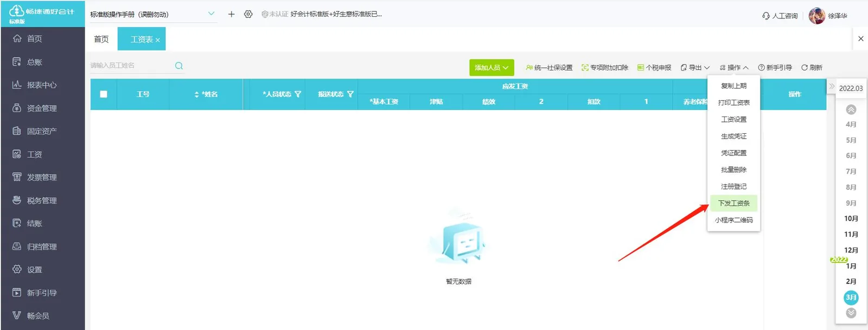Image resolution: width=868 pixels, height=330 pixels.
Task: Collapse 操作 operations dropdown
Action: (734, 68)
